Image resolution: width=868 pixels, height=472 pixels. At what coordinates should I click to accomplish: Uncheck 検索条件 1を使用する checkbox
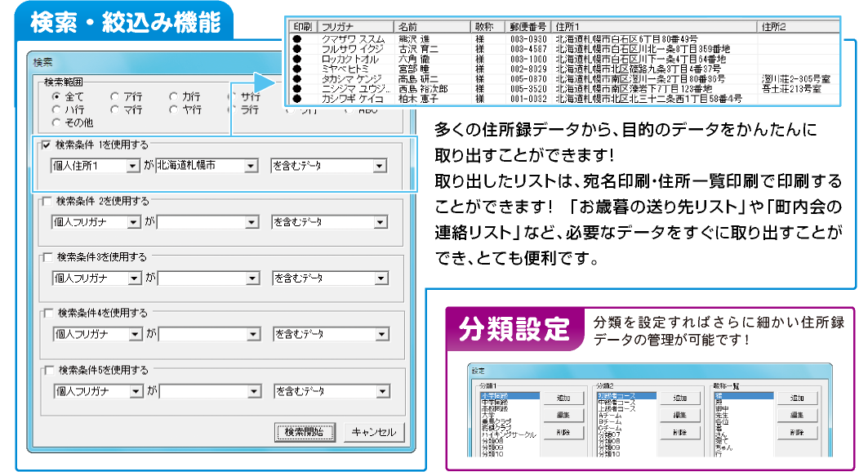(47, 145)
